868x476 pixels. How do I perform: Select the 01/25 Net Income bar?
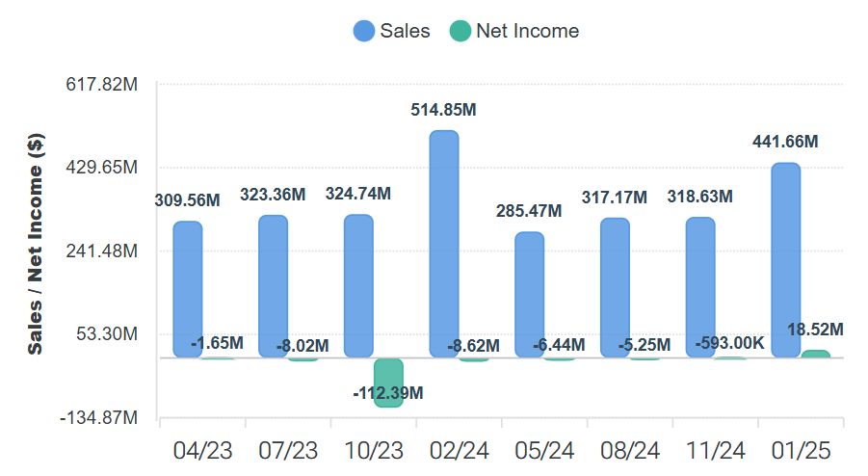[x=815, y=354]
